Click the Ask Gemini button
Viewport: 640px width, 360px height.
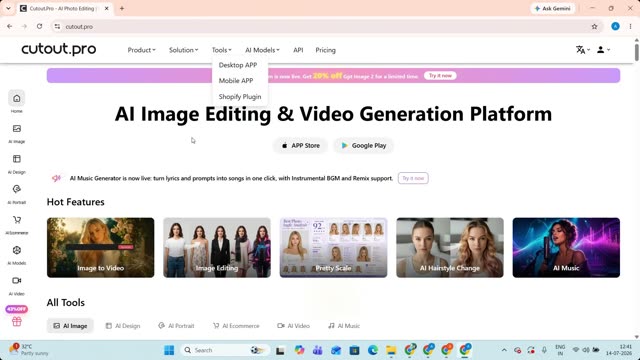(553, 9)
